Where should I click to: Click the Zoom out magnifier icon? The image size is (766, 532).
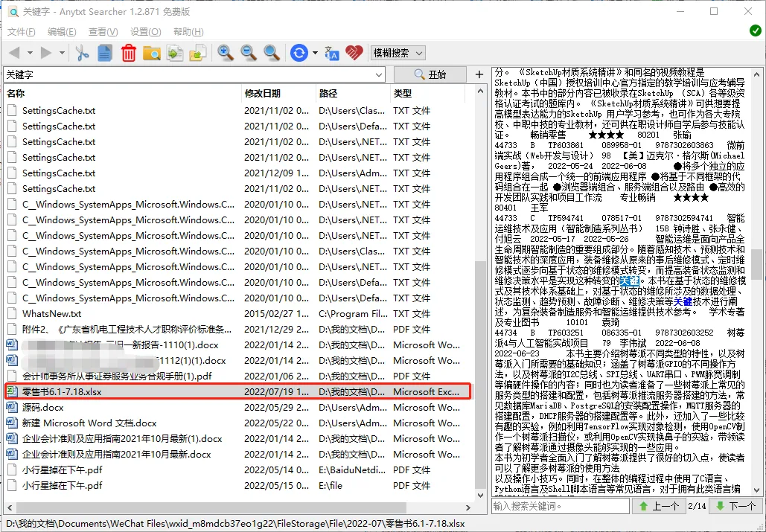point(248,52)
